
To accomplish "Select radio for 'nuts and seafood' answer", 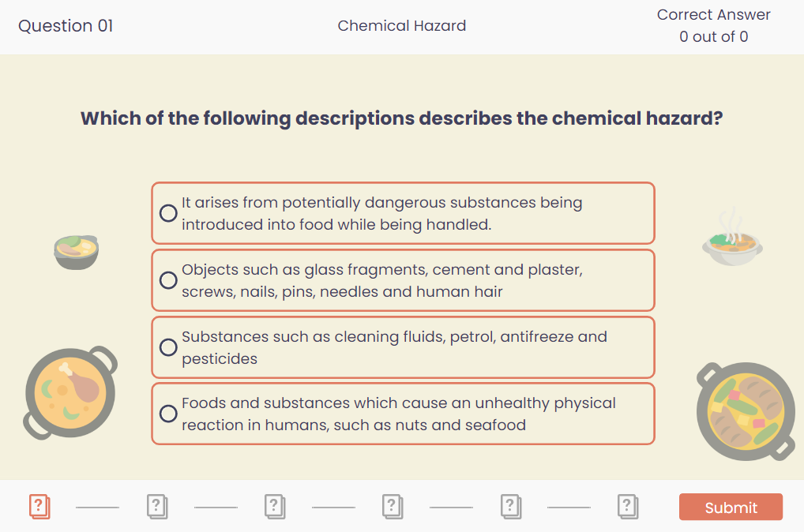I will pos(168,414).
